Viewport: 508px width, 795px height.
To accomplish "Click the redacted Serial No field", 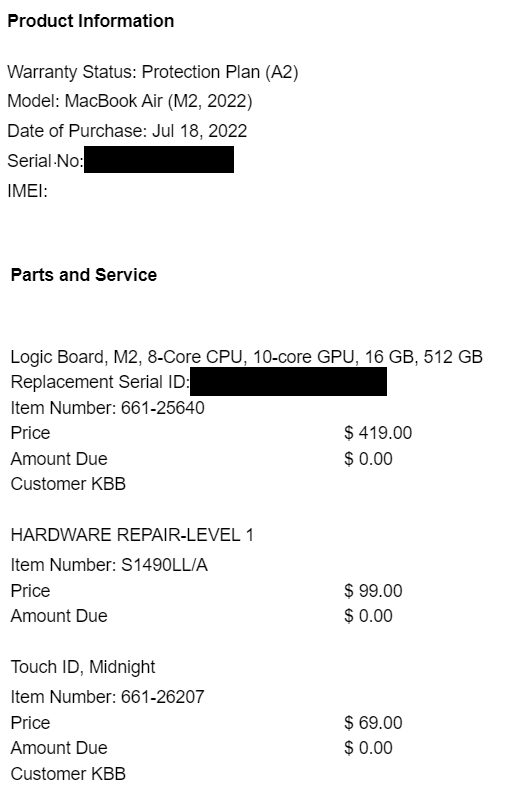I will click(159, 160).
